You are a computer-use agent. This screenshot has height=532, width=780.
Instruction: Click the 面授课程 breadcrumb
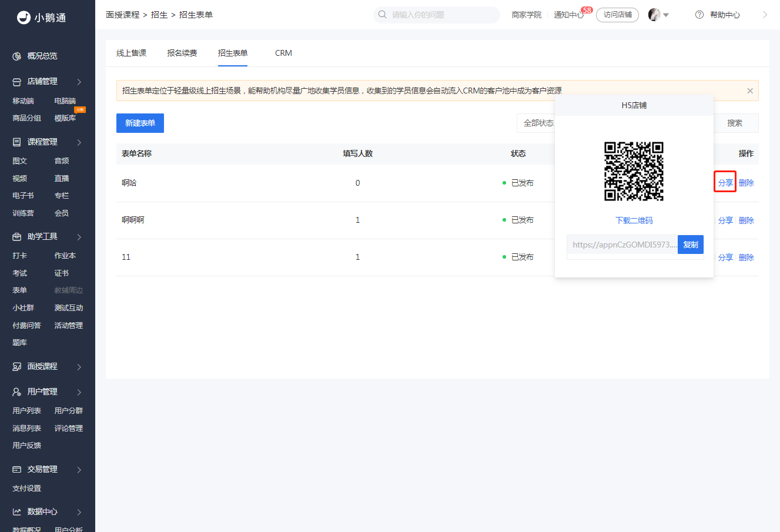[x=123, y=15]
